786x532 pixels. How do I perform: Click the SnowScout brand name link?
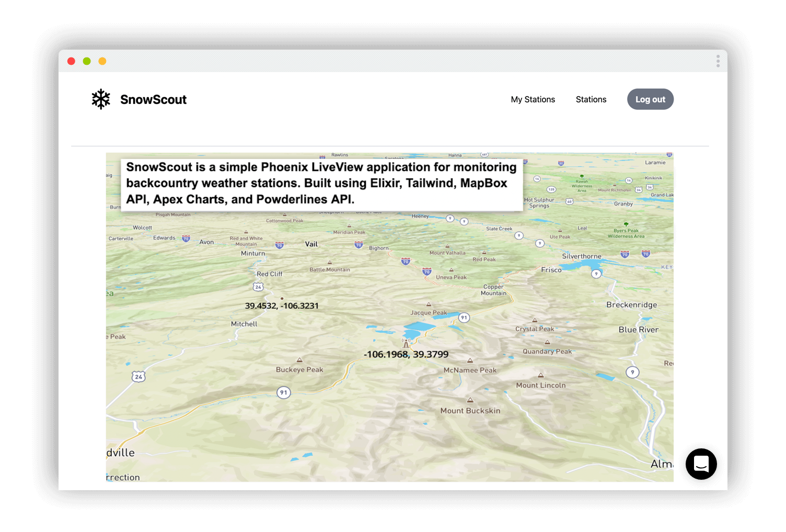pos(153,99)
